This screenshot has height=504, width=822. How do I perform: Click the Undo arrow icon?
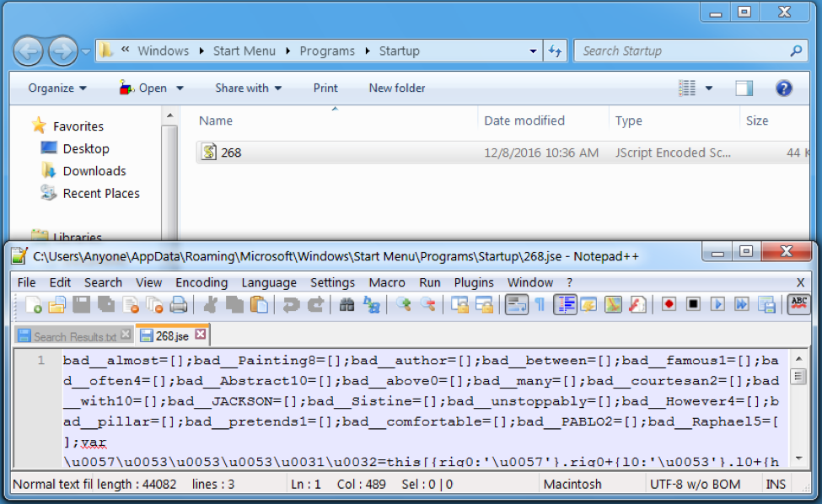(x=290, y=304)
